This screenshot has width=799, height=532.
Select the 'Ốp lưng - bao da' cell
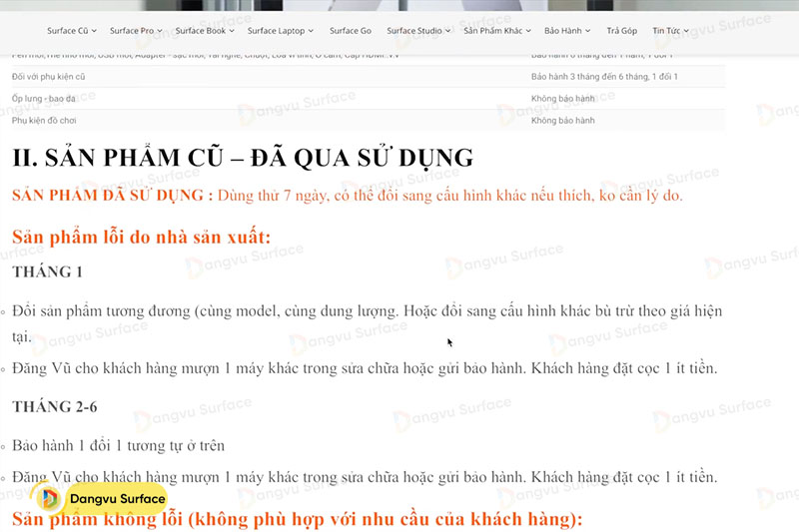click(x=44, y=99)
